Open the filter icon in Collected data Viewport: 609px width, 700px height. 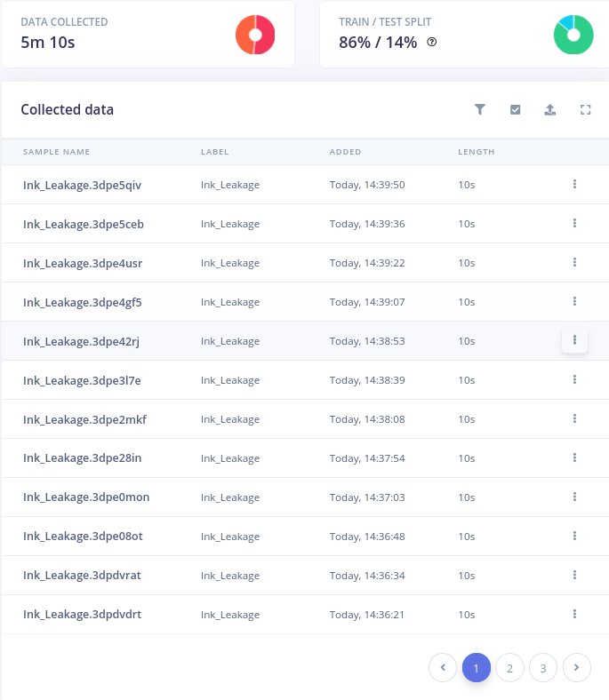point(479,109)
